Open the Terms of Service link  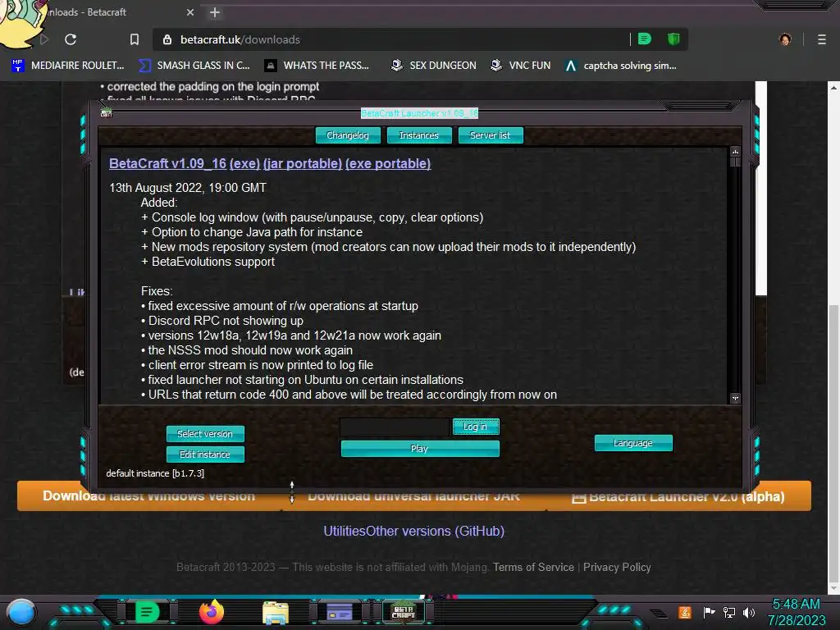point(533,567)
